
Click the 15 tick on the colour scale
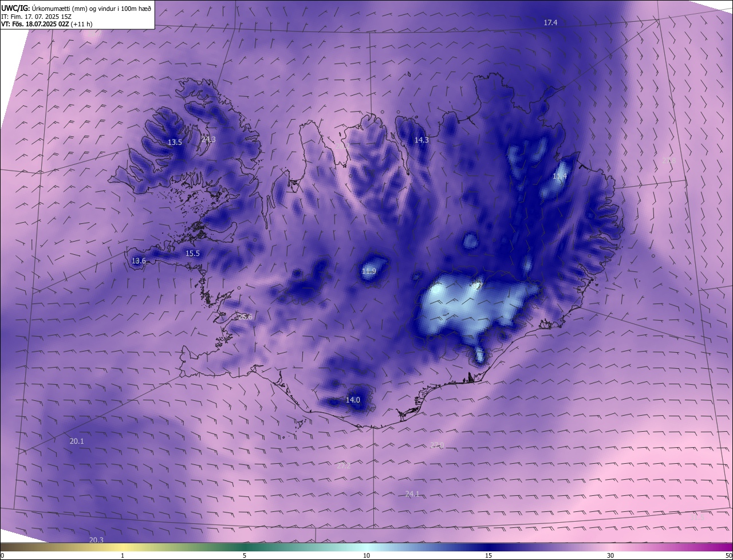coord(488,555)
